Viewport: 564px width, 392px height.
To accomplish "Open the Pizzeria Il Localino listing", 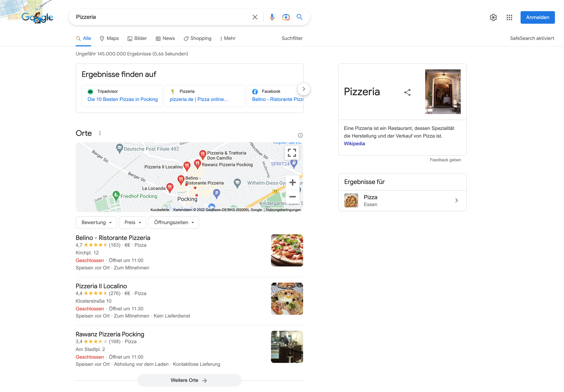I will pos(101,286).
